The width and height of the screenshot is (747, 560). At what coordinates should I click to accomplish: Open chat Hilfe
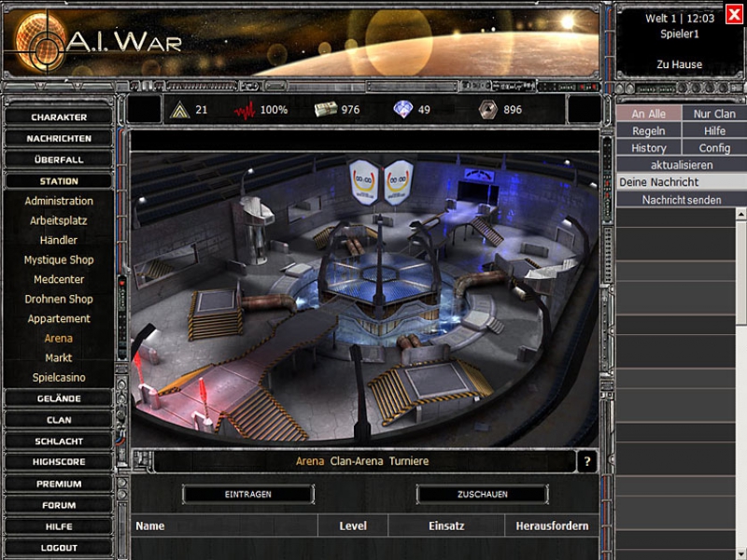pos(714,131)
